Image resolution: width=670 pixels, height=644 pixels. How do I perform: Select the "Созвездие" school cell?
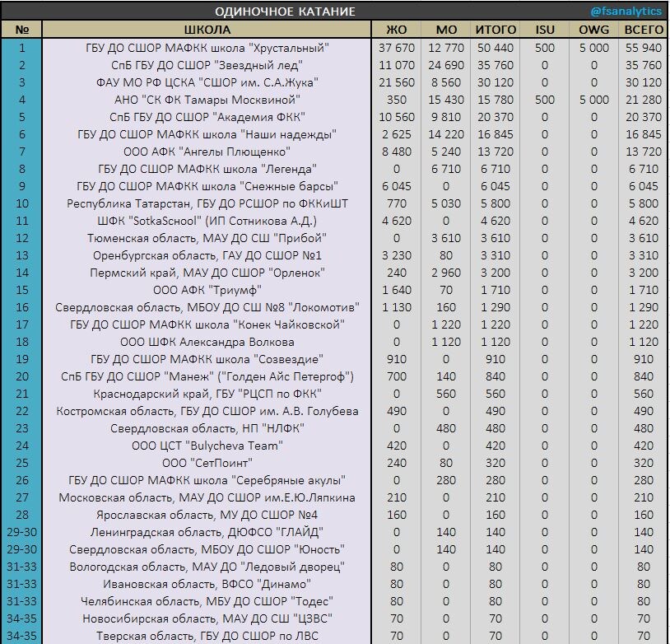click(207, 359)
